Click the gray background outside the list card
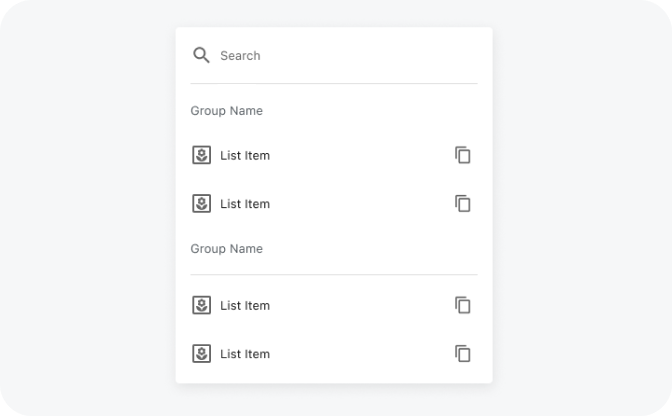This screenshot has height=416, width=672. click(90, 200)
